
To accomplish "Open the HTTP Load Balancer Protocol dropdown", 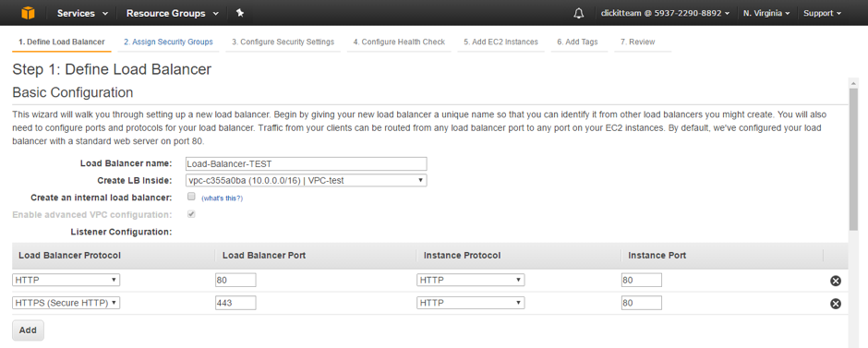I will tap(66, 280).
